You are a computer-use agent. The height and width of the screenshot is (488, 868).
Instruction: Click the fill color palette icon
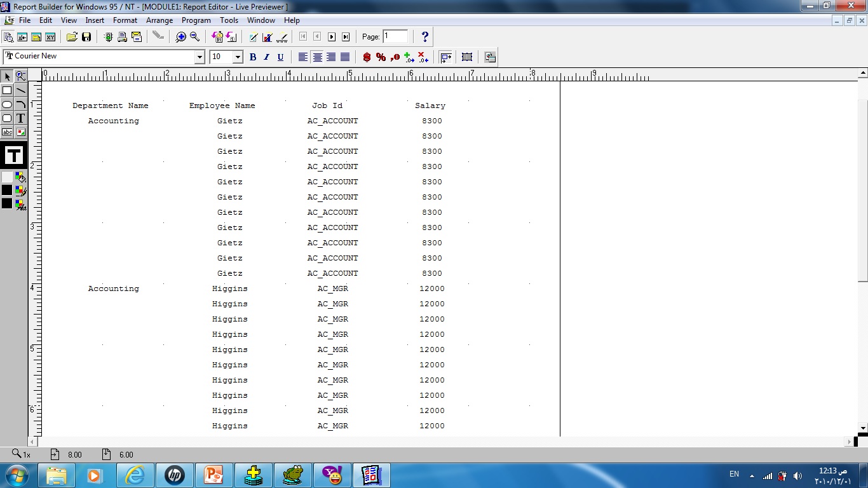click(21, 177)
